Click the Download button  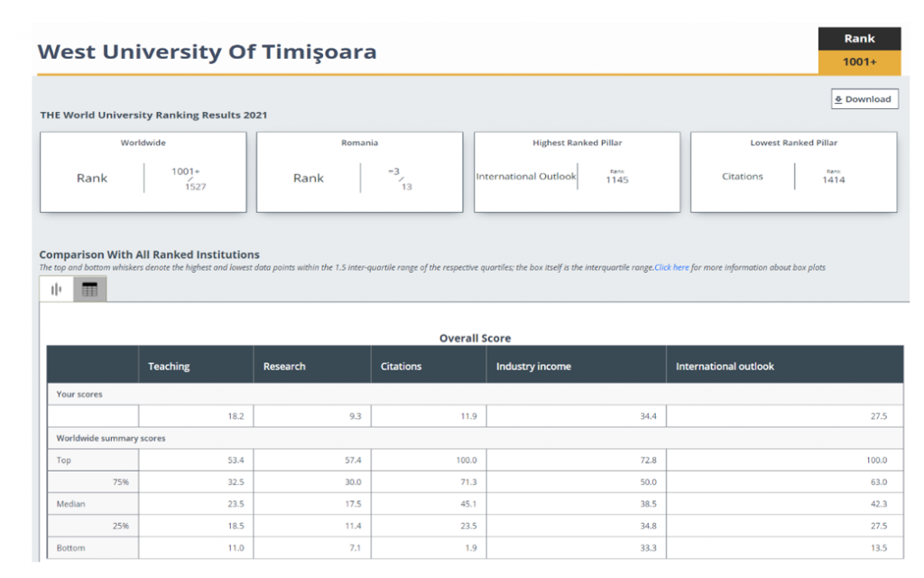tap(864, 99)
